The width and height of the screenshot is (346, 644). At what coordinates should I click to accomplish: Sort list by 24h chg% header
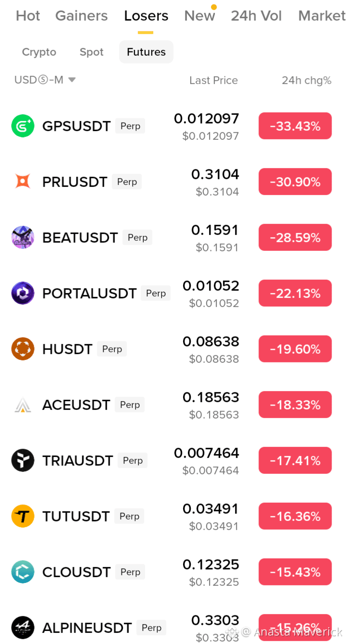307,80
